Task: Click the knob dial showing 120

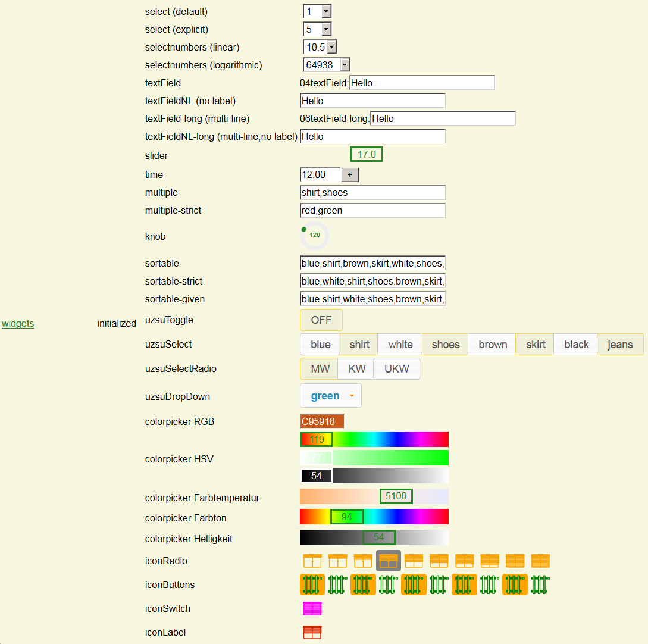Action: tap(315, 235)
